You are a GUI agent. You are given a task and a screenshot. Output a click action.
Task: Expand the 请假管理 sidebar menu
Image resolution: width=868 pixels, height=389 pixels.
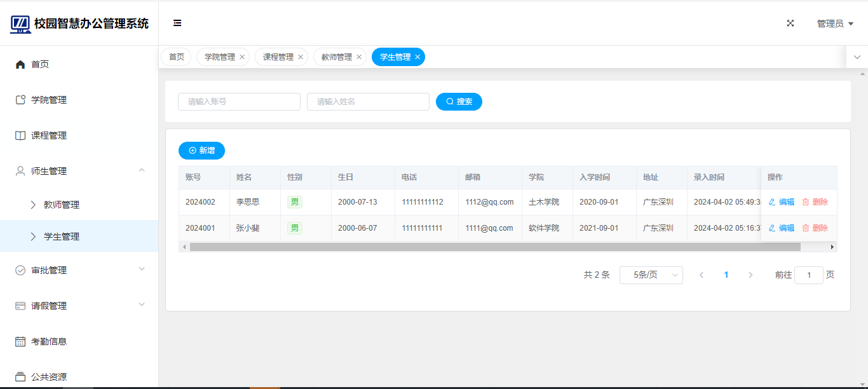[x=142, y=305]
